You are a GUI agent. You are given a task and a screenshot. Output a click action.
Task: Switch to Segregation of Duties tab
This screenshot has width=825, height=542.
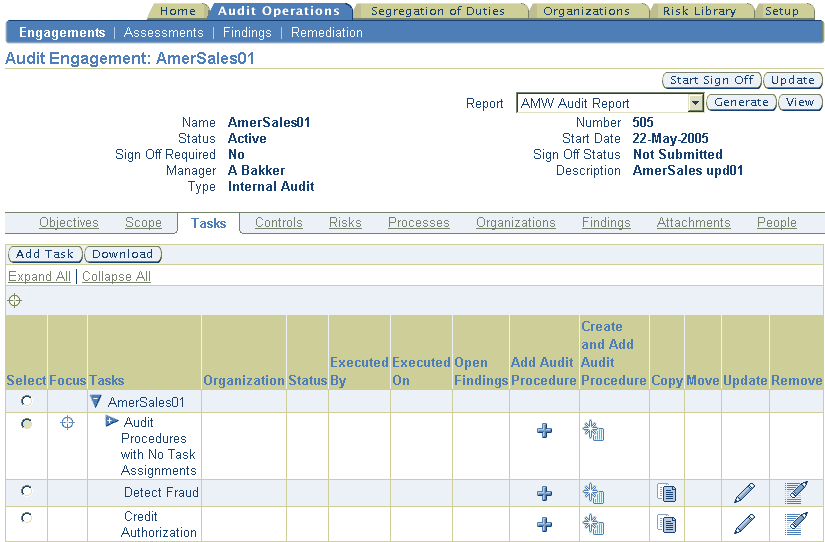[x=438, y=11]
